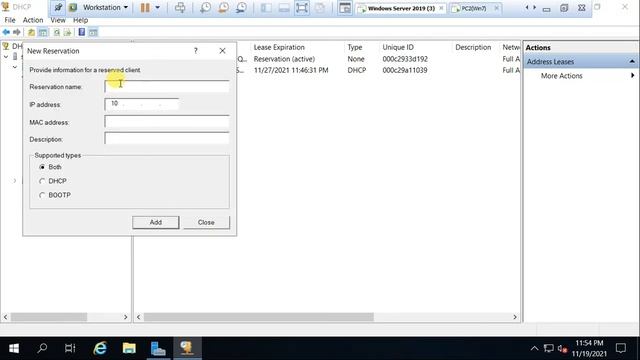The height and width of the screenshot is (360, 640).
Task: Toggle the show/hide action pane icon
Action: 93,32
